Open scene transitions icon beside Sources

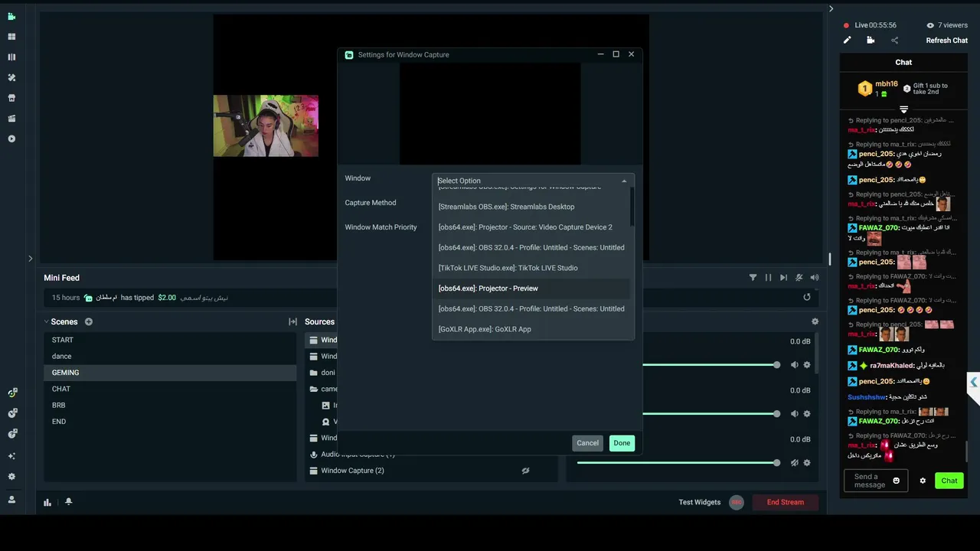click(x=292, y=321)
